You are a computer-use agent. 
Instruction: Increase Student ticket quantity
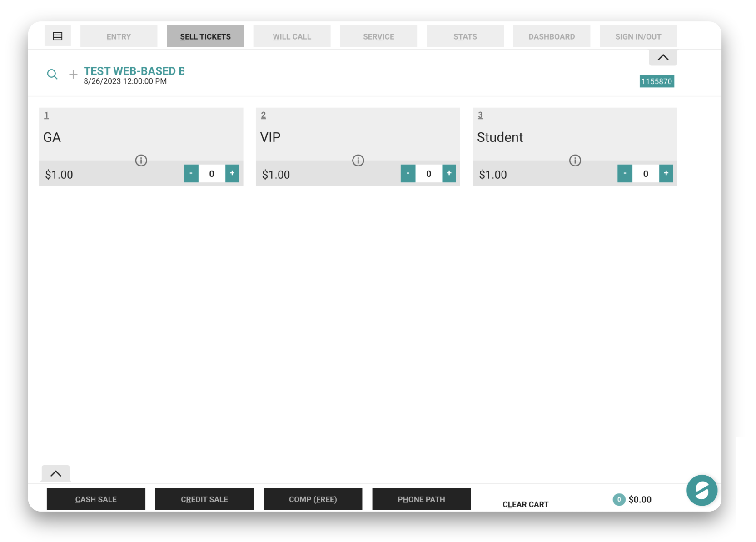(x=666, y=173)
